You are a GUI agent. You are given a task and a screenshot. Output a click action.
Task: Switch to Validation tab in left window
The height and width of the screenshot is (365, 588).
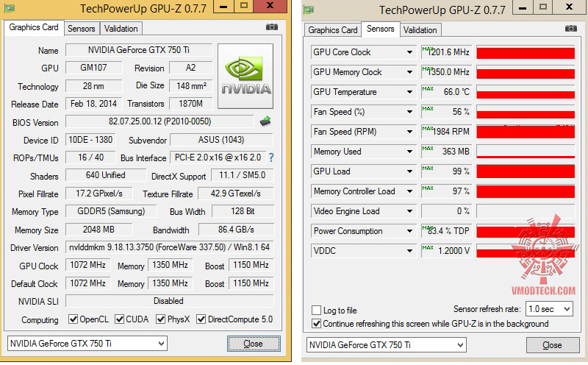click(x=121, y=29)
